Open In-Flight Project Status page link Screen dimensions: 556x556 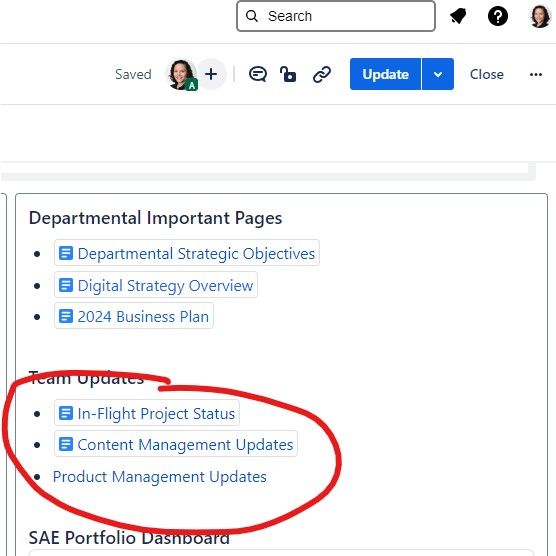click(x=147, y=413)
